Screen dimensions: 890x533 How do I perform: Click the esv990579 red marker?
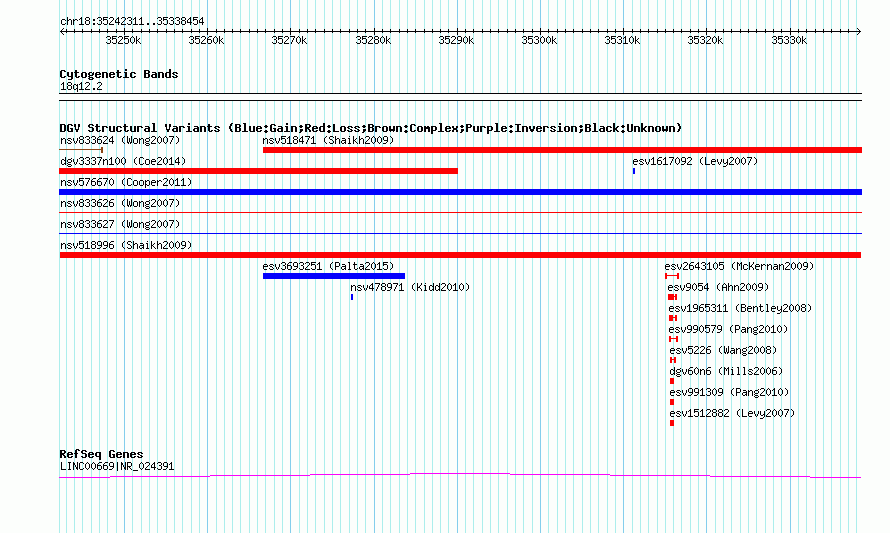pyautogui.click(x=674, y=339)
